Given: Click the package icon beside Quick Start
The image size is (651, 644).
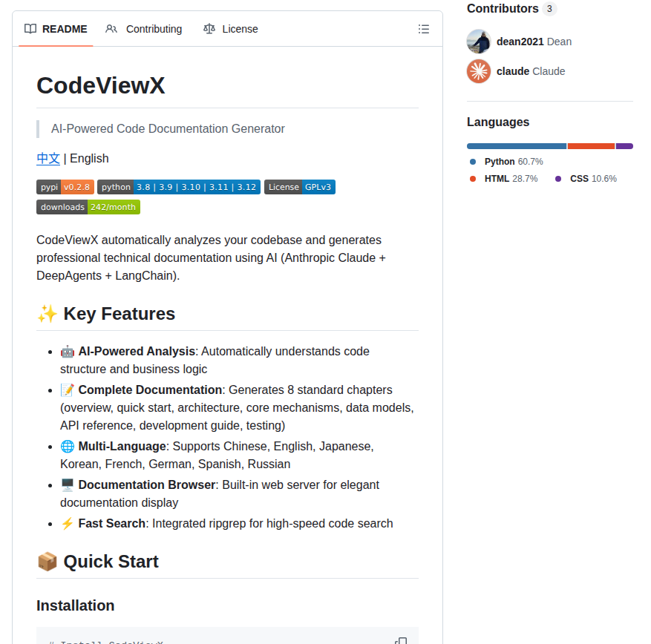Looking at the screenshot, I should [x=47, y=562].
